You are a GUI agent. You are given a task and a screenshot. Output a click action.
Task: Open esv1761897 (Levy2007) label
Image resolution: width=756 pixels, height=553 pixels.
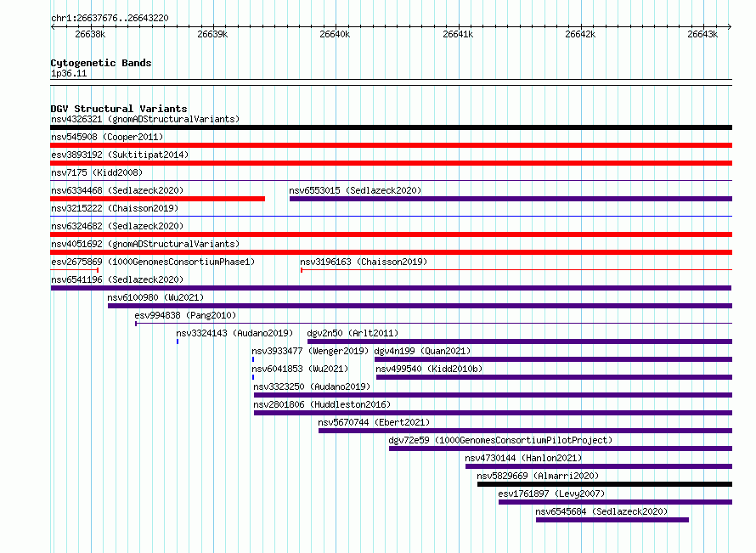click(551, 494)
